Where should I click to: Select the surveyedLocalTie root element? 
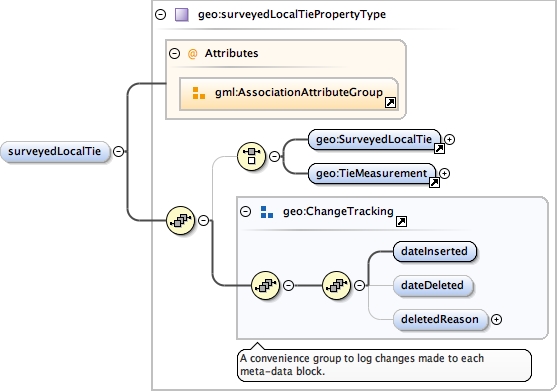point(55,152)
